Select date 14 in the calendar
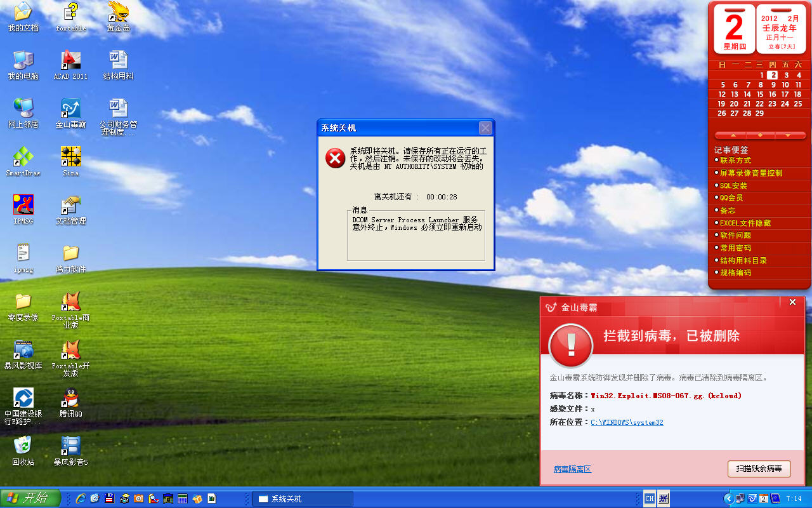812x508 pixels. coord(747,94)
